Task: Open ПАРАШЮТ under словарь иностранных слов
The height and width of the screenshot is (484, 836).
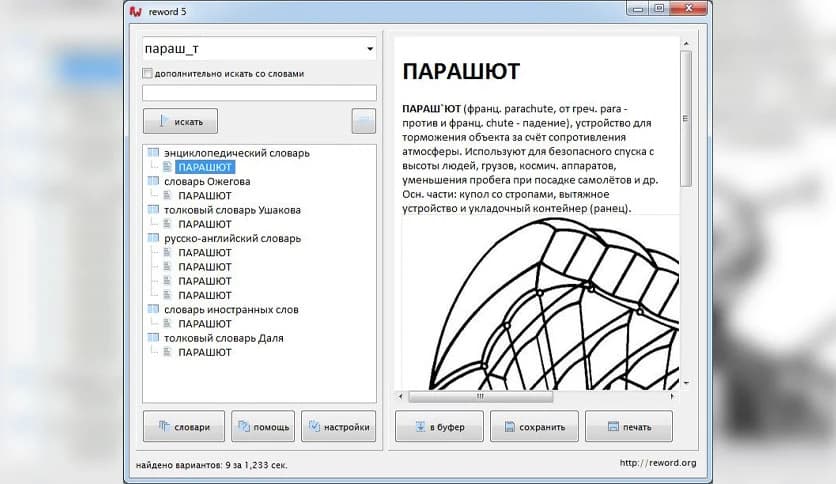Action: click(205, 324)
